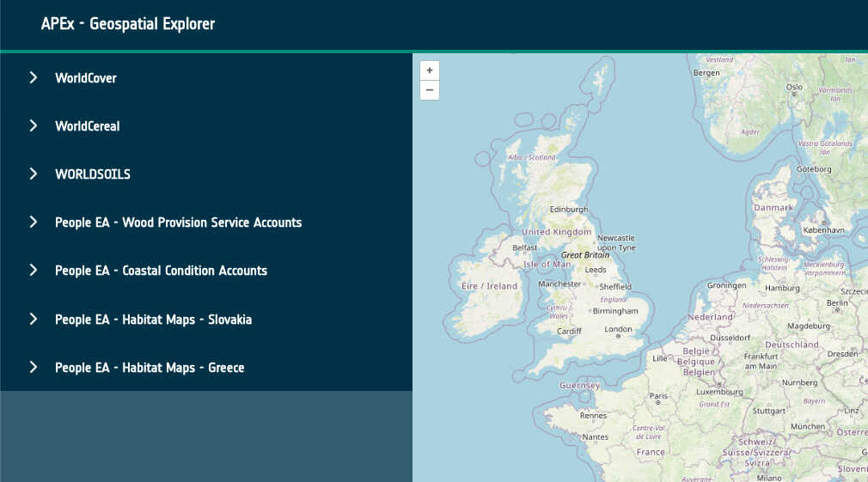
Task: Open People EA - Coastal Condition Accounts
Action: coord(161,271)
